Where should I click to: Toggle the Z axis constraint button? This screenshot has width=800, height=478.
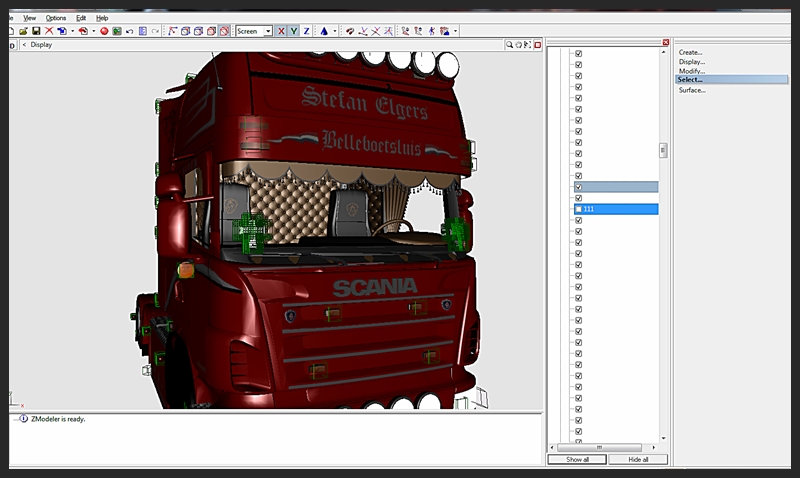click(x=306, y=31)
